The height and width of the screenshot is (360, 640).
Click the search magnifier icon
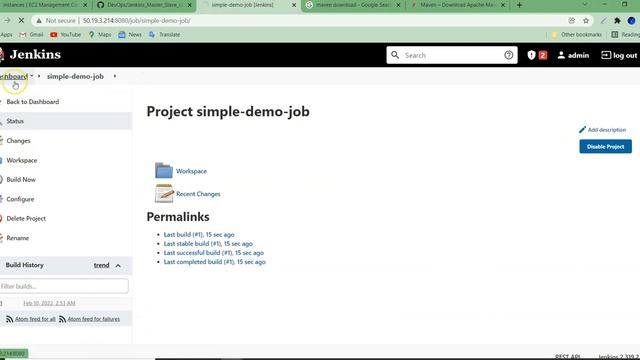[395, 55]
